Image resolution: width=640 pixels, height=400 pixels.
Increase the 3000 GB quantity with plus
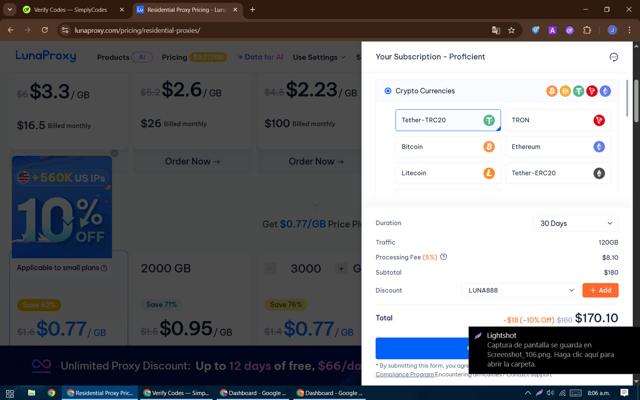click(341, 268)
